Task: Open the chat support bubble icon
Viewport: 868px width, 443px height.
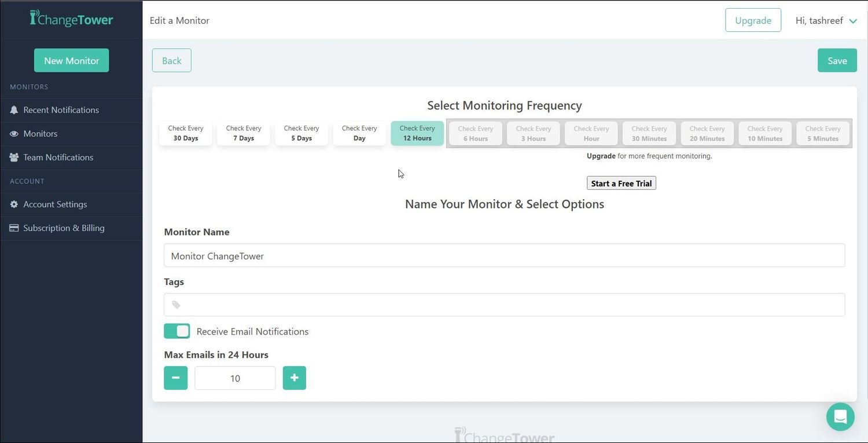Action: 840,417
